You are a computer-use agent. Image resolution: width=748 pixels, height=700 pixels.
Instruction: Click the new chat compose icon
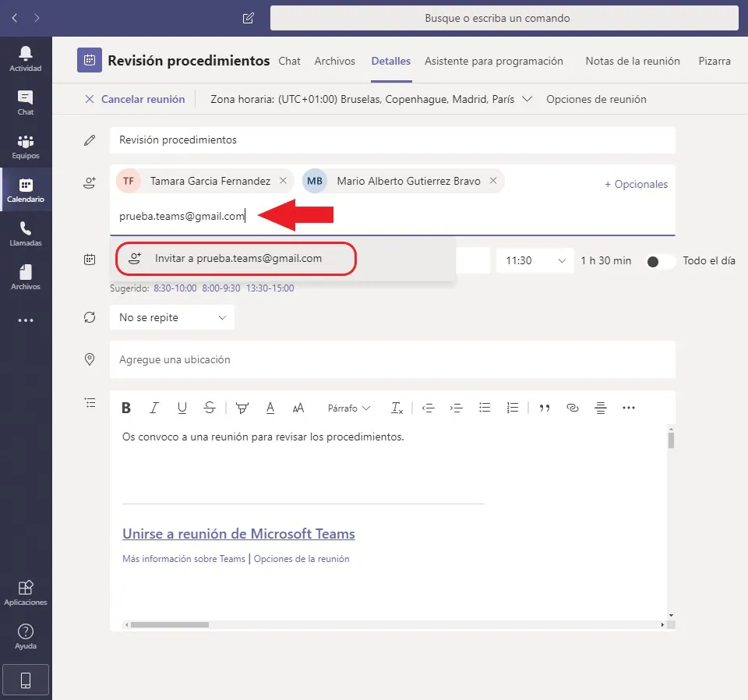249,18
